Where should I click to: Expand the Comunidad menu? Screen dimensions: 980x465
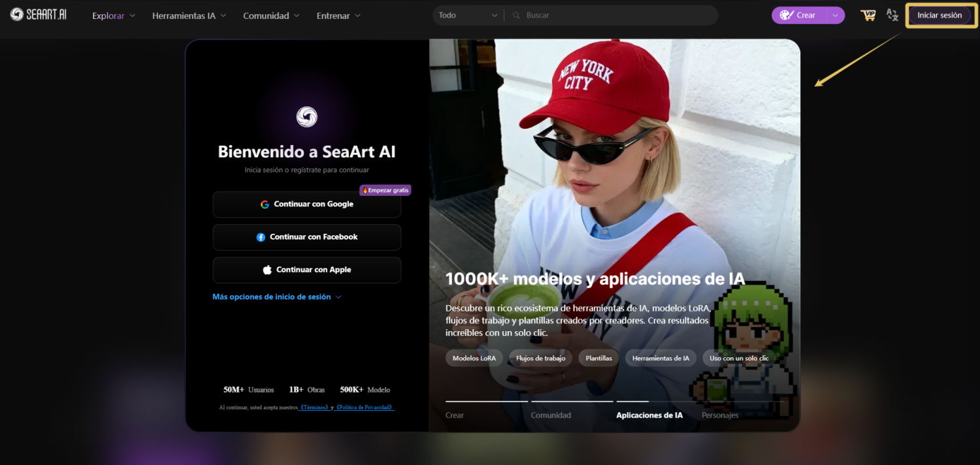271,16
